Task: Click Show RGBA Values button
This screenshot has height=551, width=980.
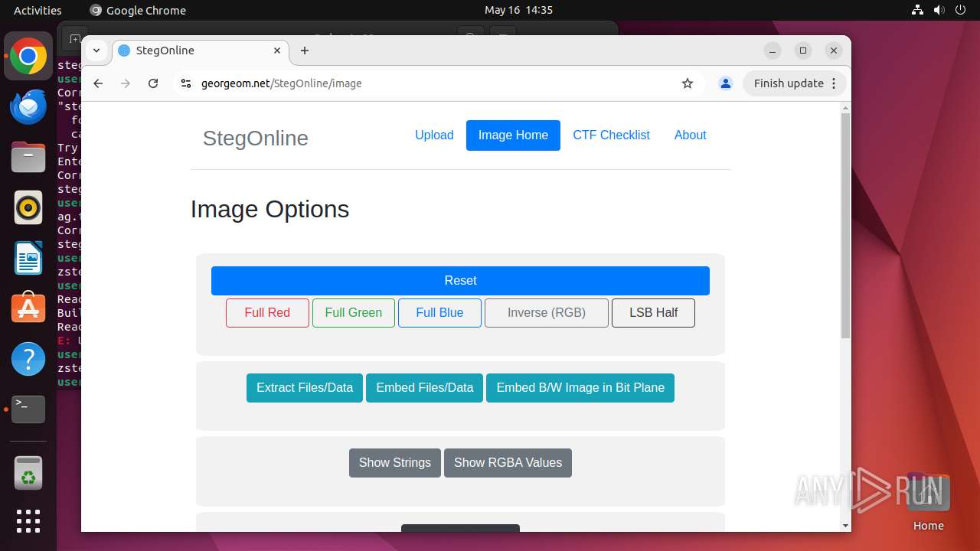Action: [x=508, y=463]
